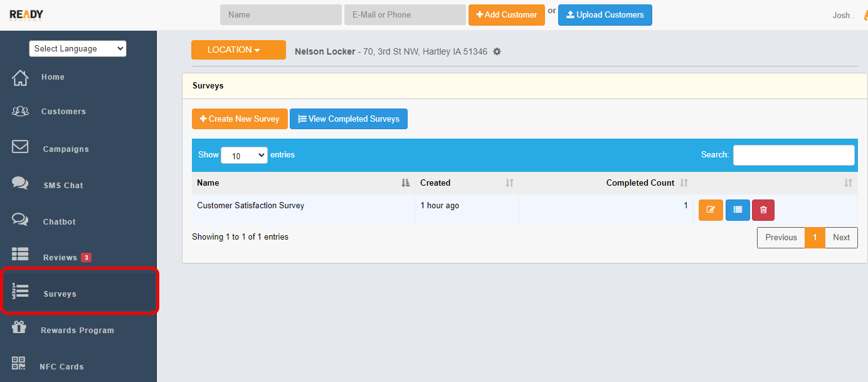Click the Next pagination button
Image resolution: width=868 pixels, height=382 pixels.
tap(841, 238)
